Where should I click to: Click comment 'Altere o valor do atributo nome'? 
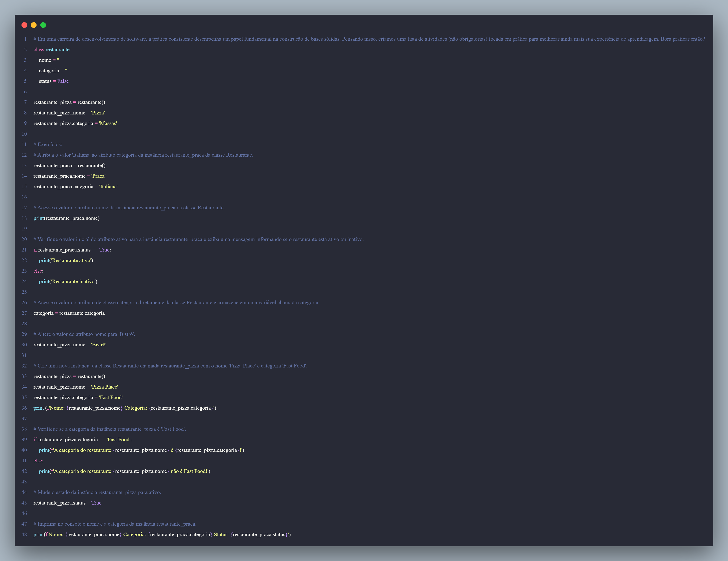pyautogui.click(x=84, y=334)
